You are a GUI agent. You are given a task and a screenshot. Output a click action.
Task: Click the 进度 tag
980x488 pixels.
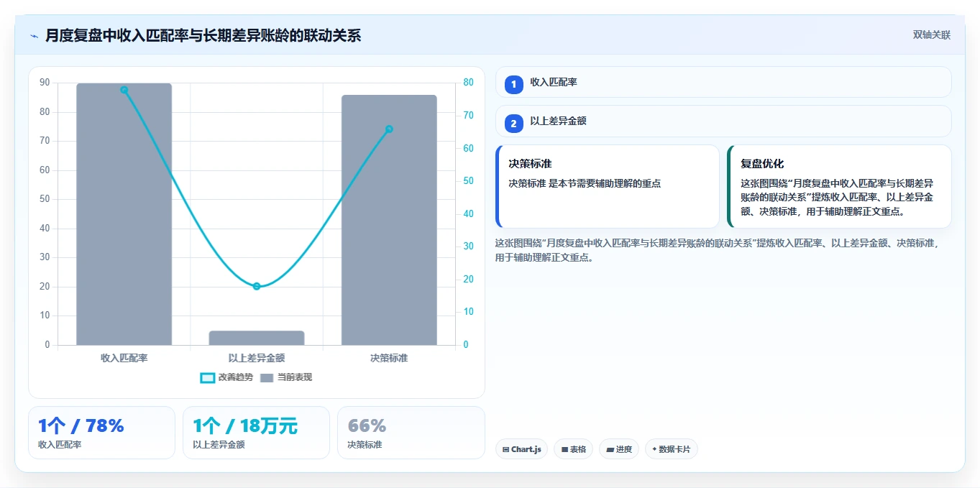click(619, 449)
